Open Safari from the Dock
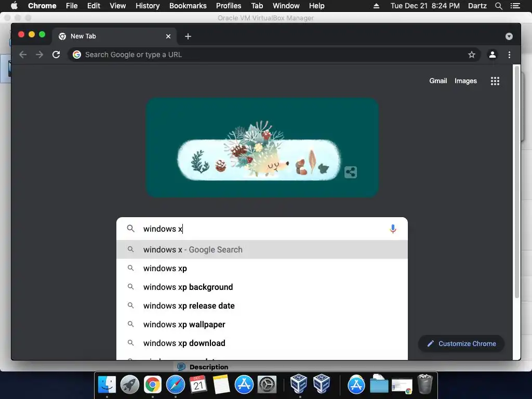This screenshot has width=532, height=399. [x=176, y=385]
